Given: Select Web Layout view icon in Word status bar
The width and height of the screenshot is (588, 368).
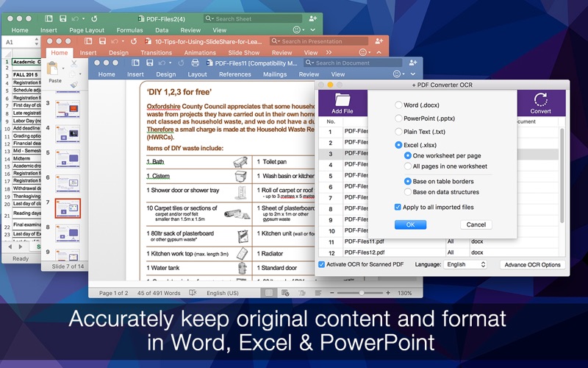Looking at the screenshot, I should (285, 292).
